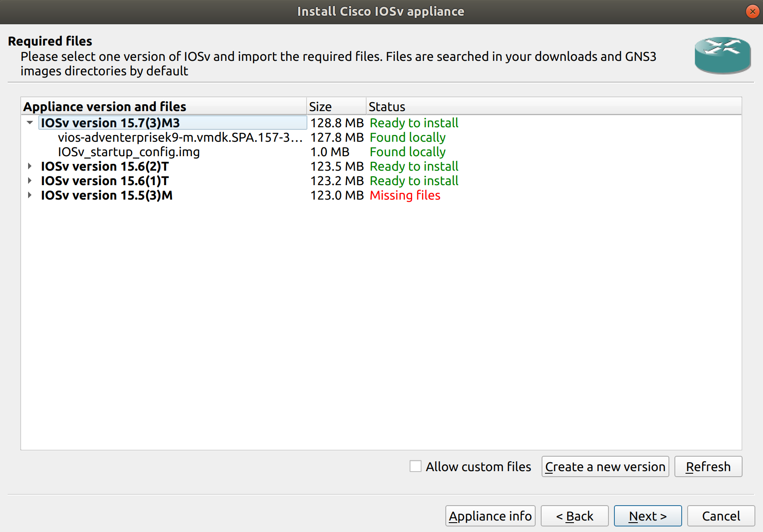The height and width of the screenshot is (532, 763).
Task: Open the Appliance info dialog
Action: pyautogui.click(x=490, y=516)
